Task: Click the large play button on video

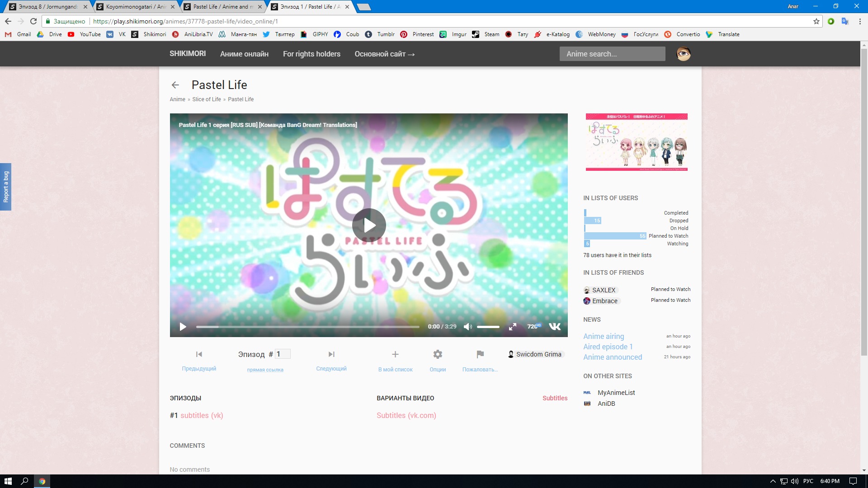Action: (x=369, y=225)
